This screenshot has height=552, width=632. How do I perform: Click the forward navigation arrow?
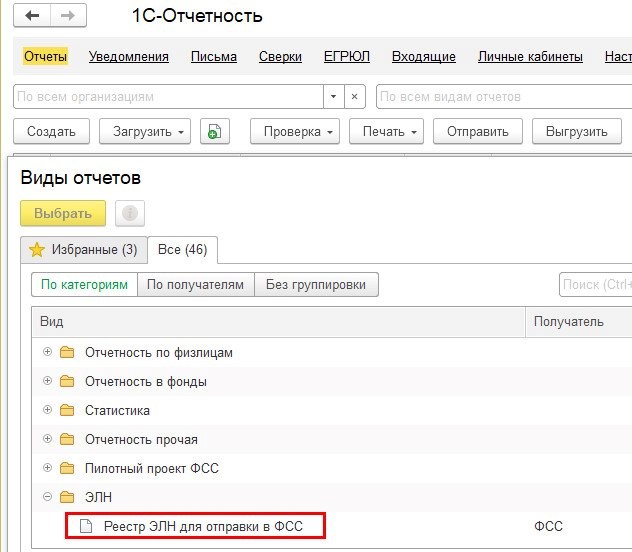pyautogui.click(x=68, y=16)
